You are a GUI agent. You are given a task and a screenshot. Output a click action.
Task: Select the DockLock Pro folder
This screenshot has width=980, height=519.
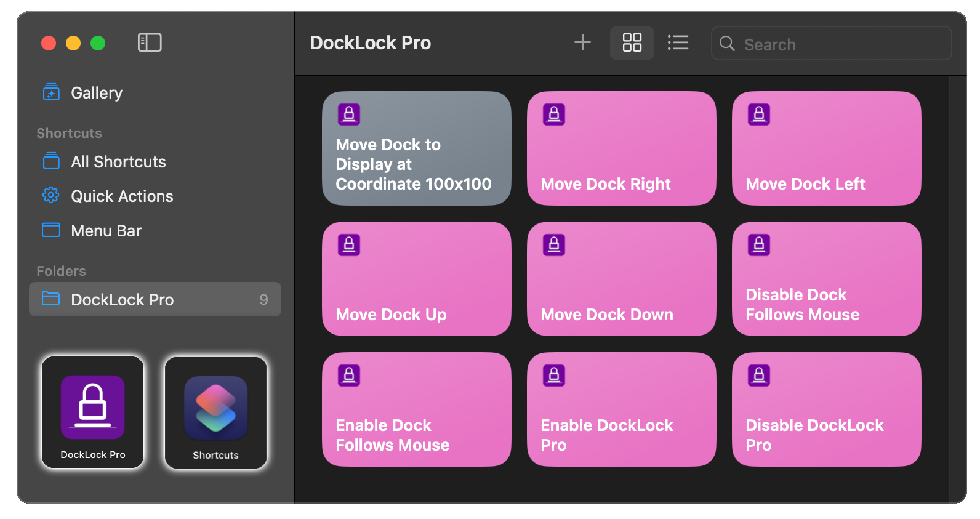[x=155, y=299]
